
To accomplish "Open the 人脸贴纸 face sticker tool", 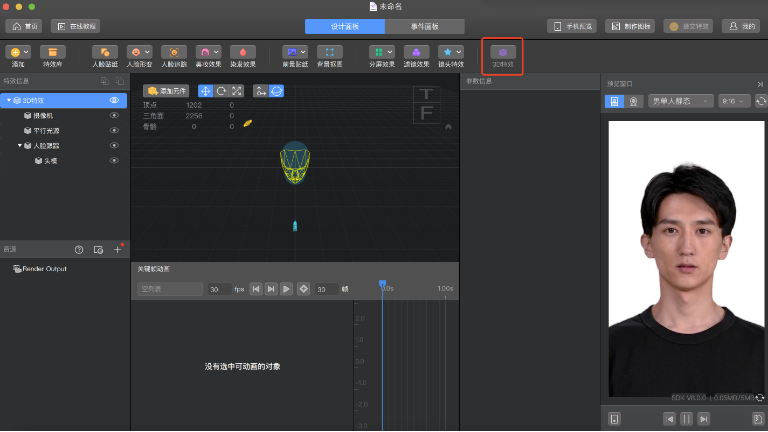I will coord(105,52).
